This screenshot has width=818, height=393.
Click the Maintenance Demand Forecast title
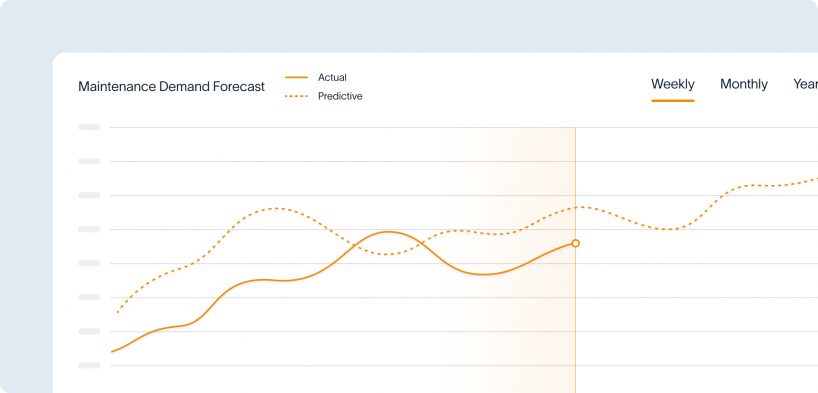click(x=171, y=87)
